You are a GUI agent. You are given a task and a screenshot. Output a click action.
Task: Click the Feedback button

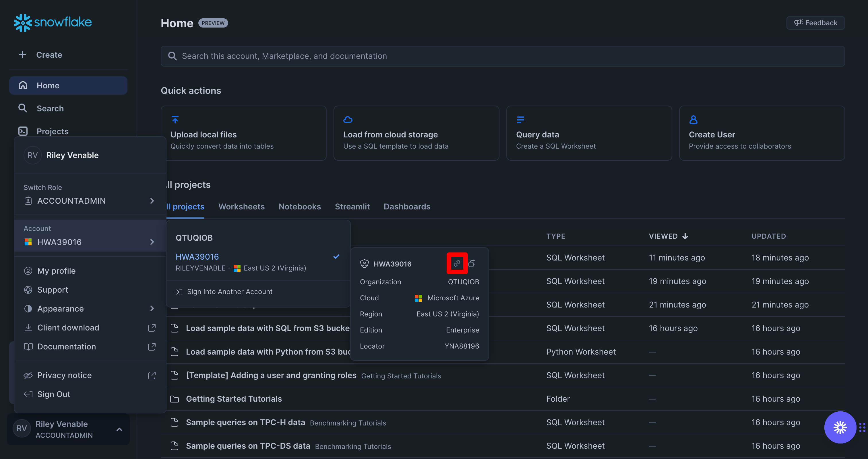(815, 23)
